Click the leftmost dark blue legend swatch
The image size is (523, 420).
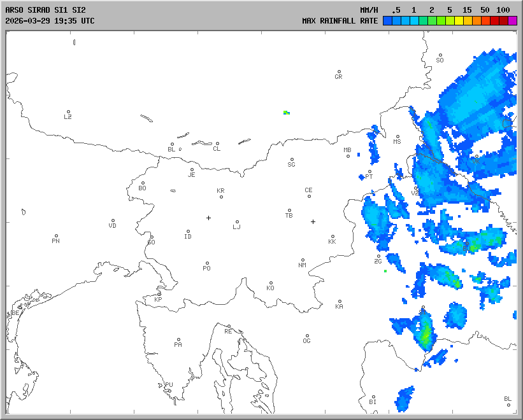pos(387,21)
